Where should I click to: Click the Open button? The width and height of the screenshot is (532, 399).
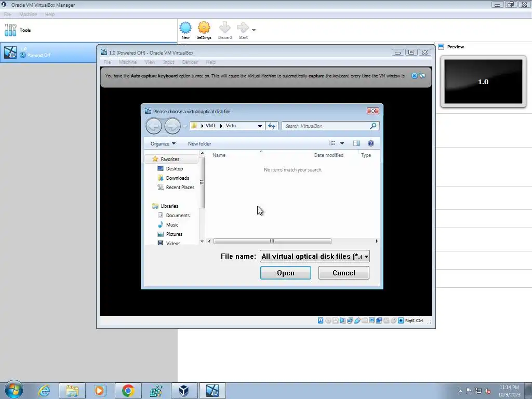pyautogui.click(x=285, y=273)
